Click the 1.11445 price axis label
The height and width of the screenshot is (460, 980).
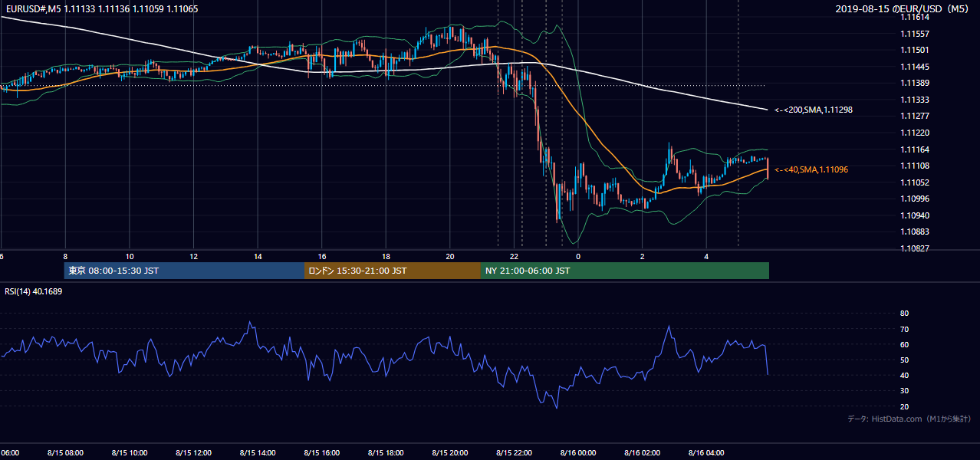pyautogui.click(x=914, y=67)
